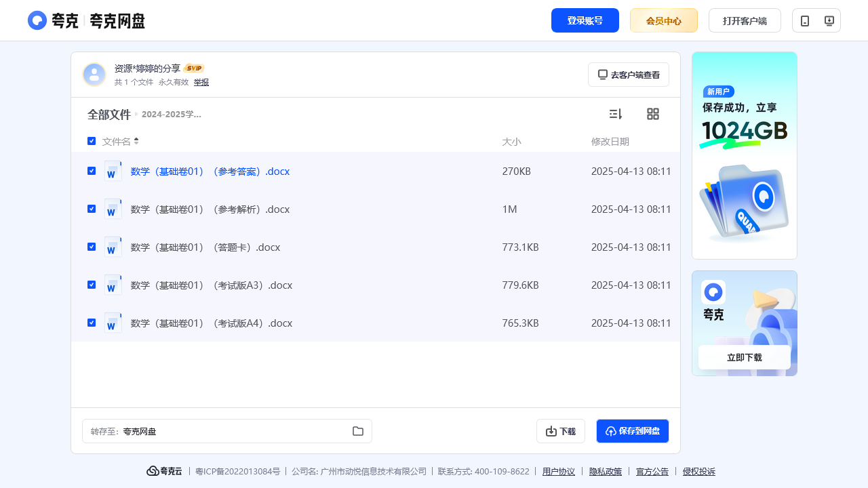Click 立即下载 on Quark ad
The image size is (868, 488).
pyautogui.click(x=745, y=357)
